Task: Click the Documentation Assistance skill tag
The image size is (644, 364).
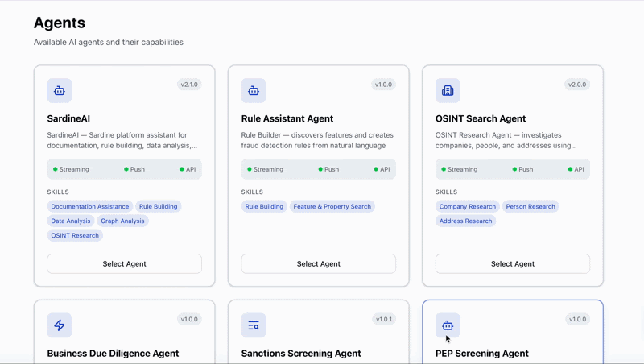Action: 90,206
